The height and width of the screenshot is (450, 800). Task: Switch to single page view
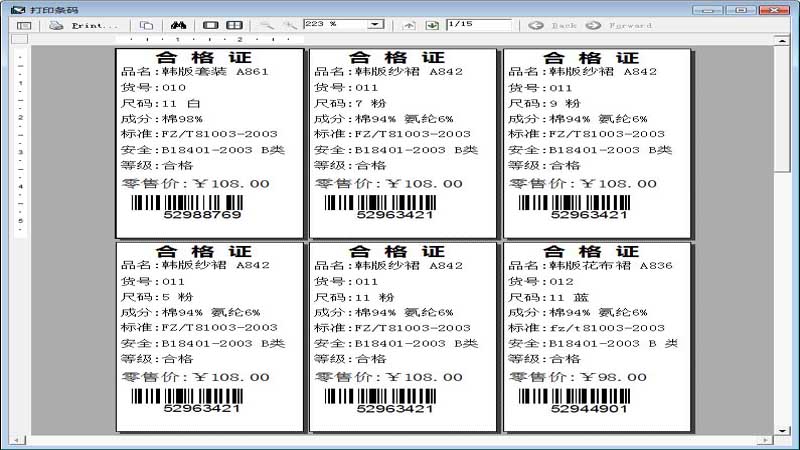210,25
